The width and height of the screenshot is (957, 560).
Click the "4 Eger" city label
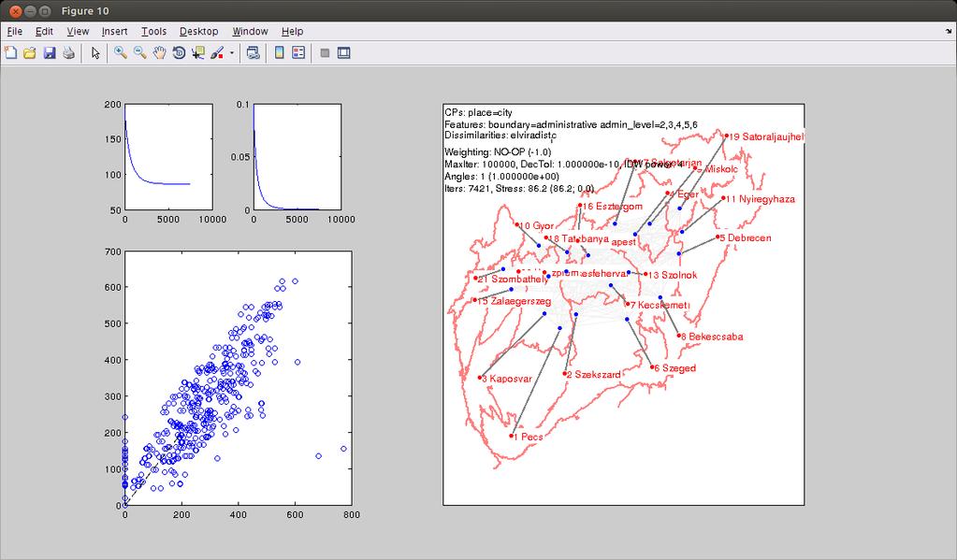(684, 194)
